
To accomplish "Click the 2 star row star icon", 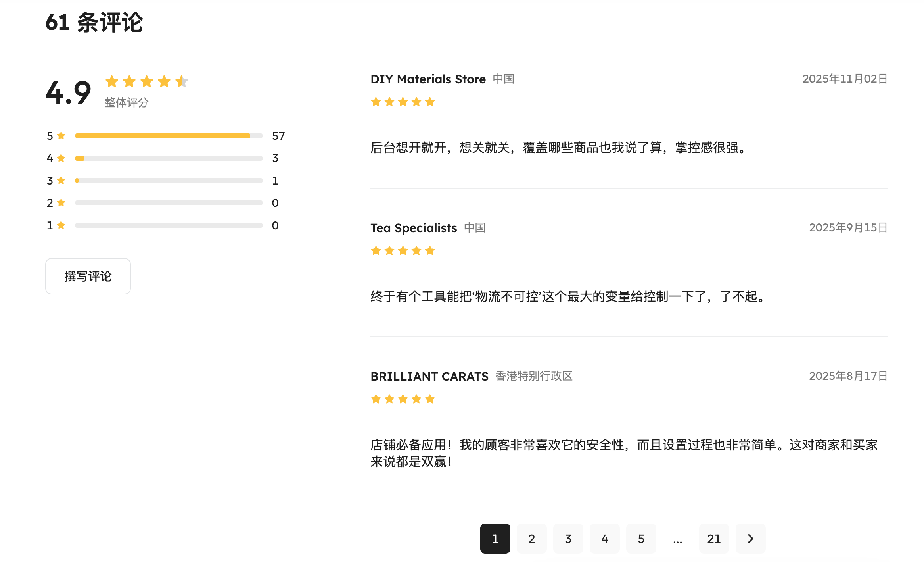I will [61, 203].
